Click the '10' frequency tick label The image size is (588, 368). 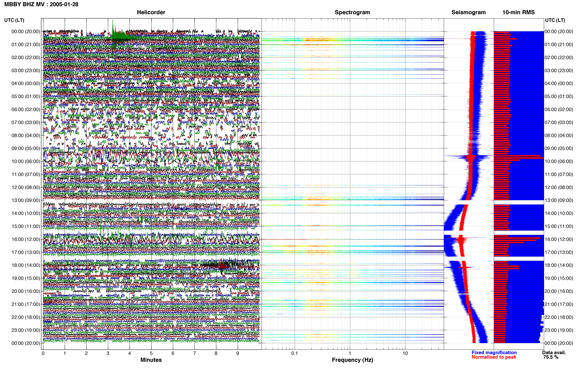(405, 353)
